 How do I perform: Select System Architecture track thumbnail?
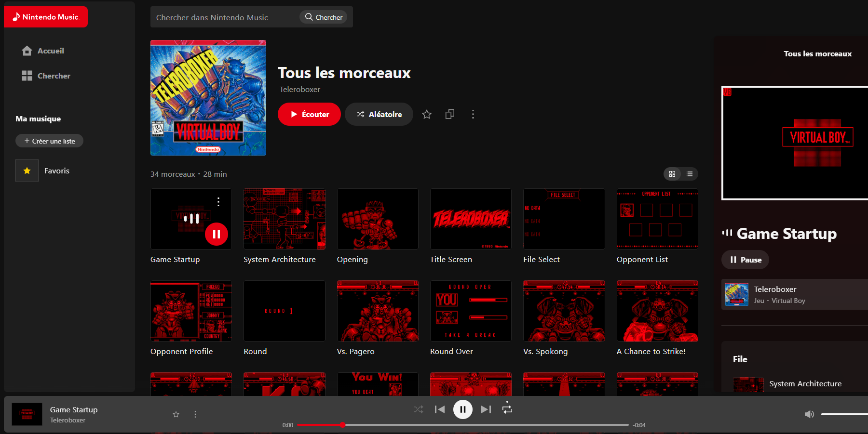pos(285,219)
